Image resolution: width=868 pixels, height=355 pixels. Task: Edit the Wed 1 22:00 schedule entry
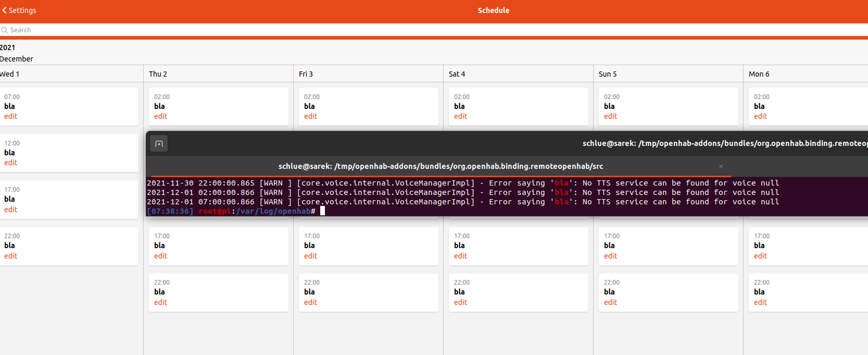click(x=11, y=256)
